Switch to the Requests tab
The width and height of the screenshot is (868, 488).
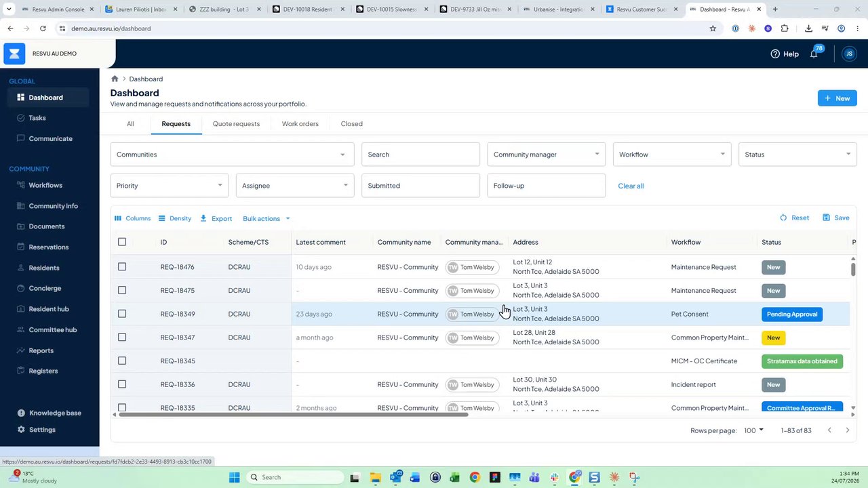176,124
